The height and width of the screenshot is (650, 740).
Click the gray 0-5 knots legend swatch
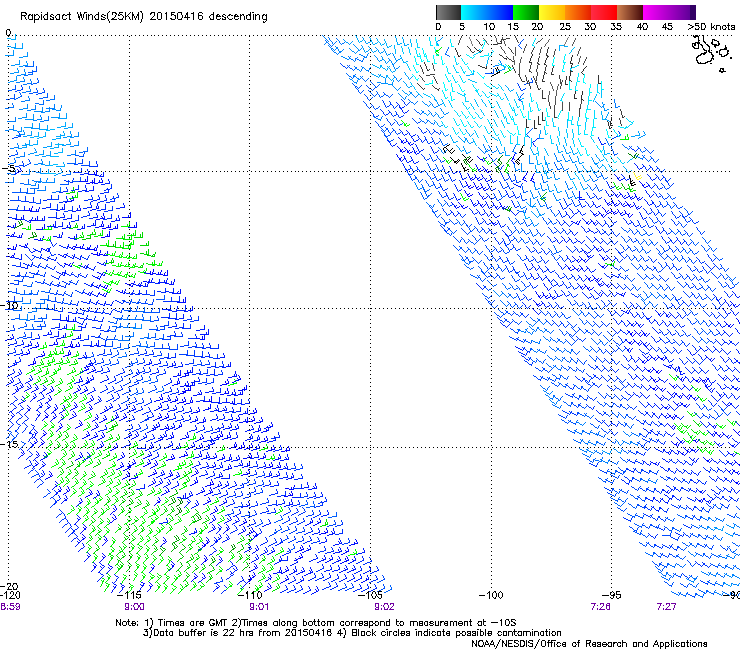[448, 12]
